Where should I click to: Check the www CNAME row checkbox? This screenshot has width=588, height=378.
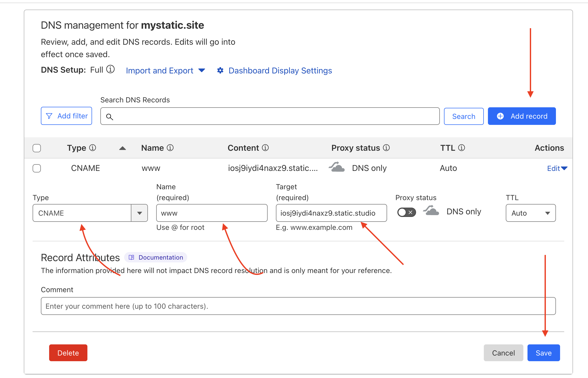pyautogui.click(x=37, y=168)
